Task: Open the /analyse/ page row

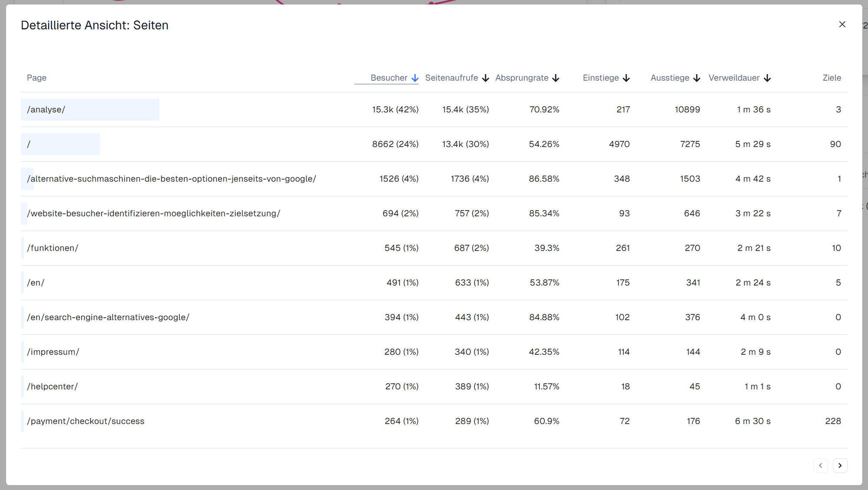Action: click(x=46, y=110)
